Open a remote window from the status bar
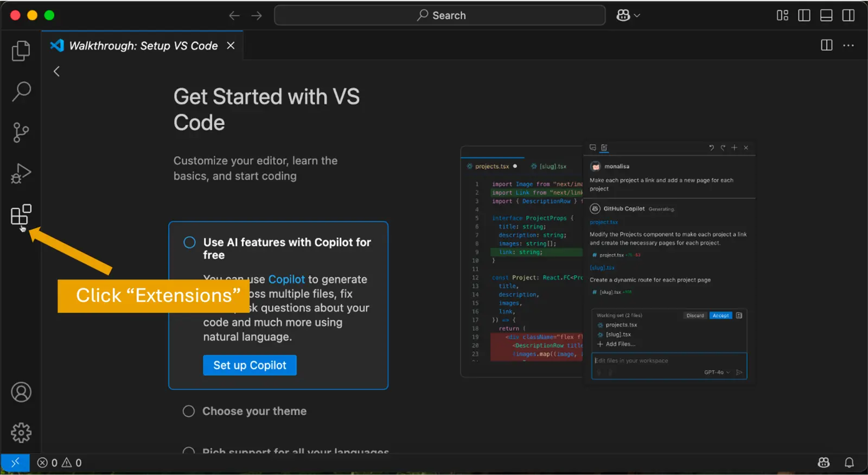 coord(15,463)
